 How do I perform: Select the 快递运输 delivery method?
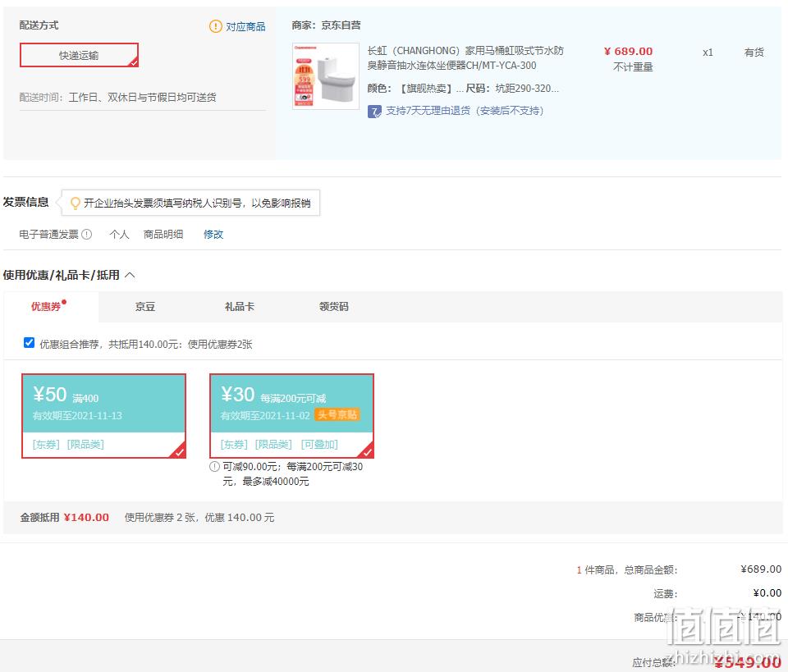tap(79, 55)
